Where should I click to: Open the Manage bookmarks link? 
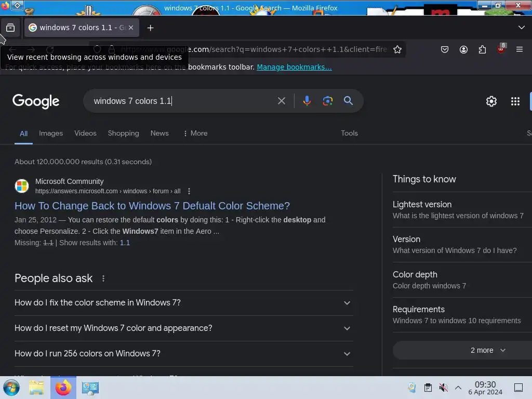tap(294, 67)
